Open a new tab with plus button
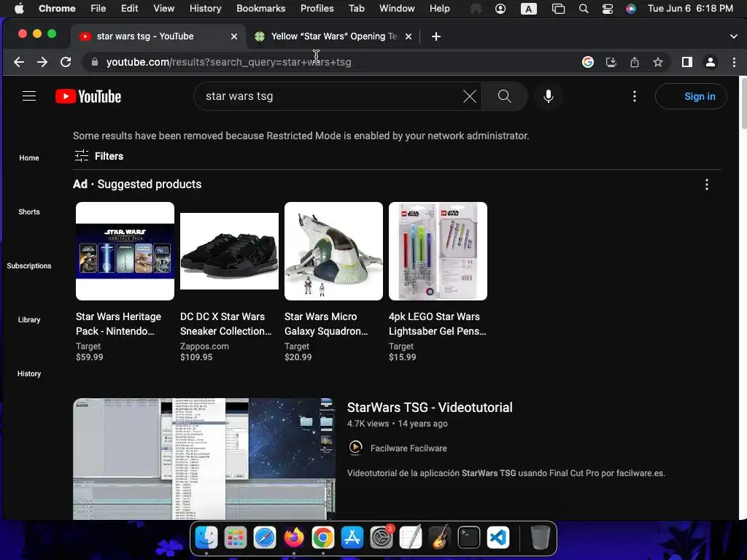 point(436,36)
